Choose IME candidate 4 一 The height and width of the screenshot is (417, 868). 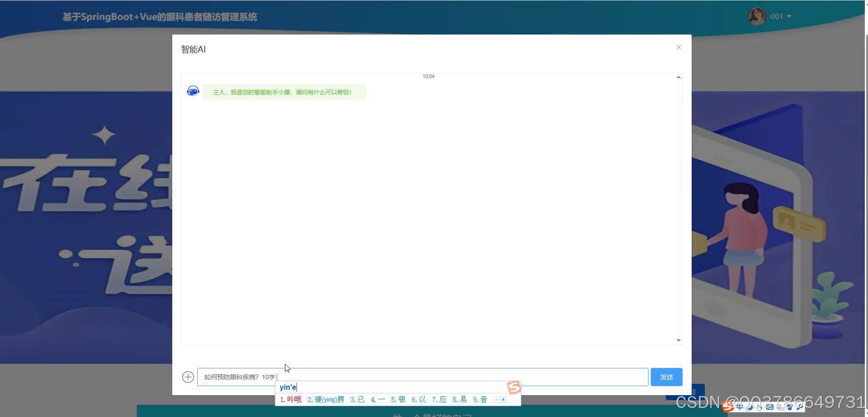coord(378,400)
